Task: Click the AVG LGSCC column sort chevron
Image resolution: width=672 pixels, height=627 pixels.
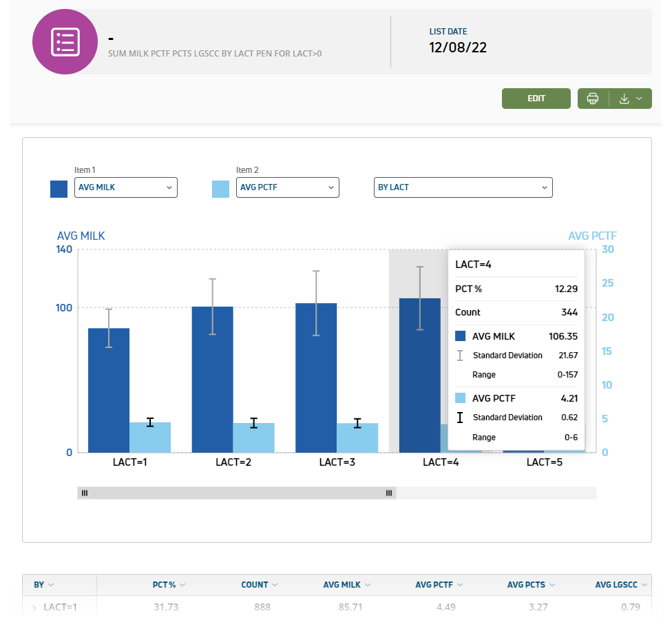Action: tap(644, 585)
